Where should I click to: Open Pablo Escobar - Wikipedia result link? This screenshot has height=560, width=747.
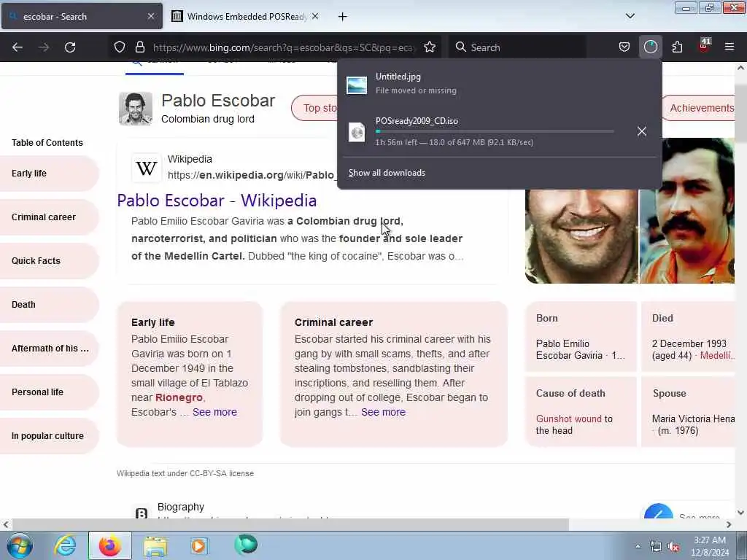(217, 201)
